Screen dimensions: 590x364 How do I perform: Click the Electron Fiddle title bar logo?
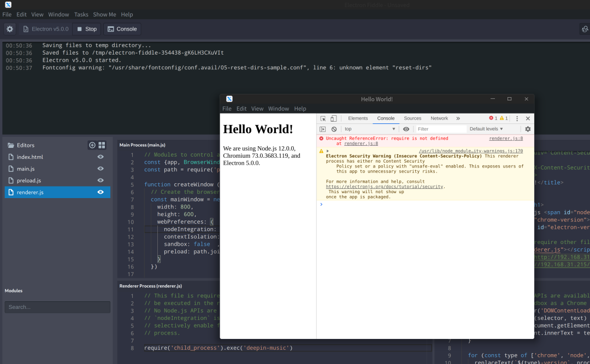point(8,4)
